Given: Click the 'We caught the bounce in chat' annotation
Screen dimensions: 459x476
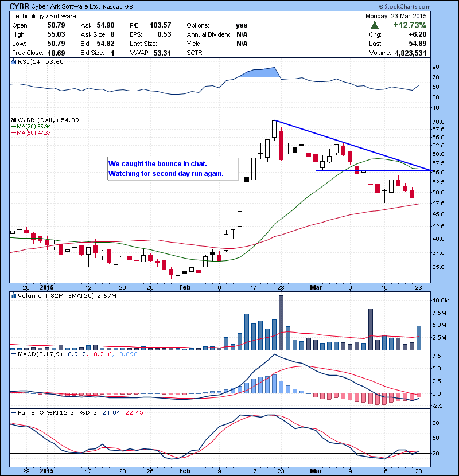Looking at the screenshot, I should (158, 164).
